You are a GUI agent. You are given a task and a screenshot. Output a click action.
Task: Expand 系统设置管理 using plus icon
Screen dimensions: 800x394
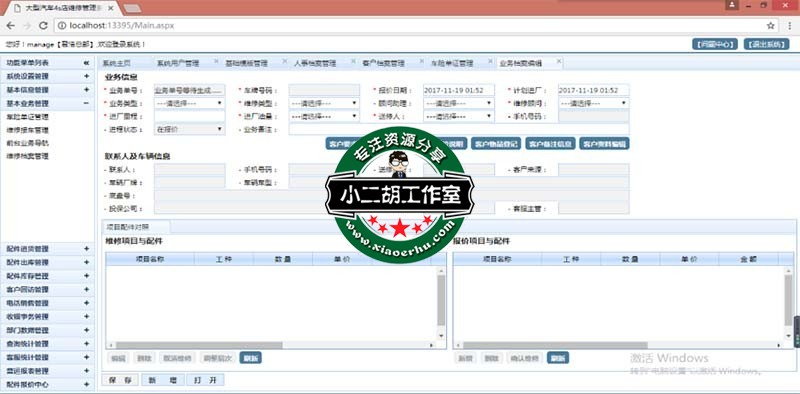coord(86,77)
